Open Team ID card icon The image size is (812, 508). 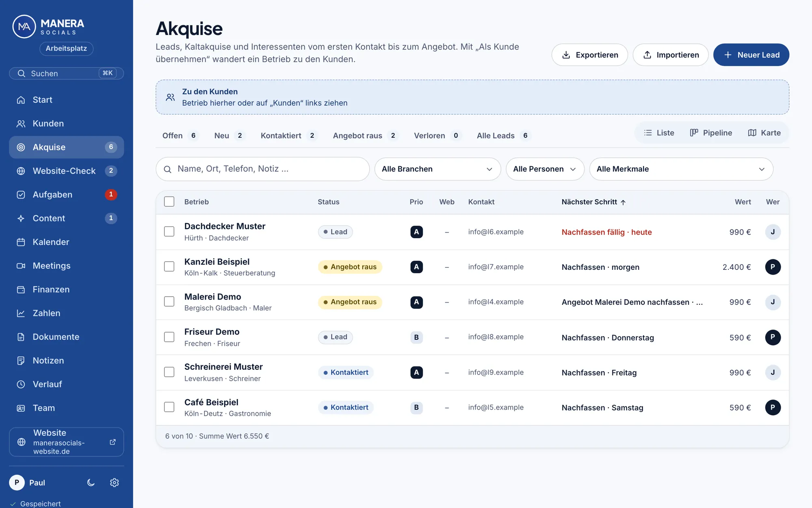click(21, 408)
